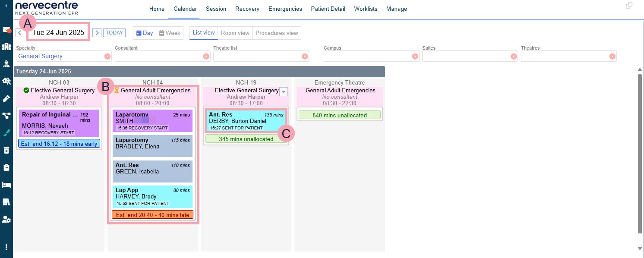Open the three-dot more options menu
This screenshot has width=644, height=258.
point(6,247)
